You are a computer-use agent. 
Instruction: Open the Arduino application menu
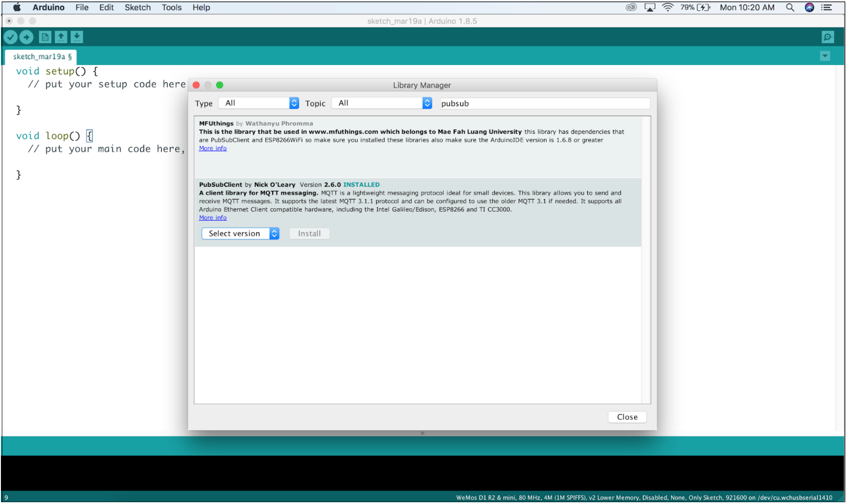[48, 7]
